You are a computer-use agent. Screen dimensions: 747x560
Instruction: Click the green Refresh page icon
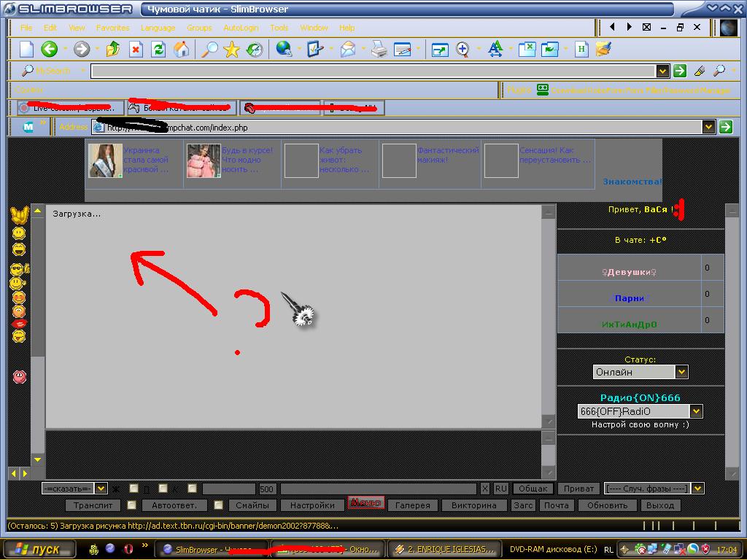[158, 50]
